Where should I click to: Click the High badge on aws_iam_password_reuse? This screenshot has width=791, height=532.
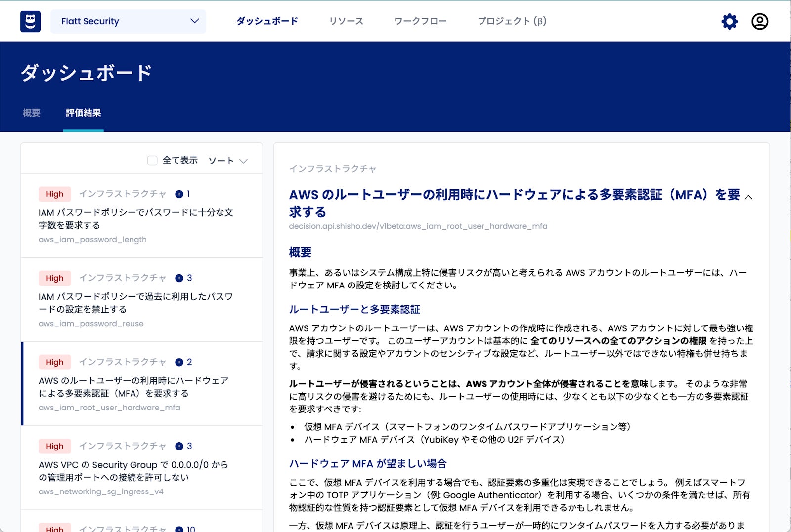55,278
